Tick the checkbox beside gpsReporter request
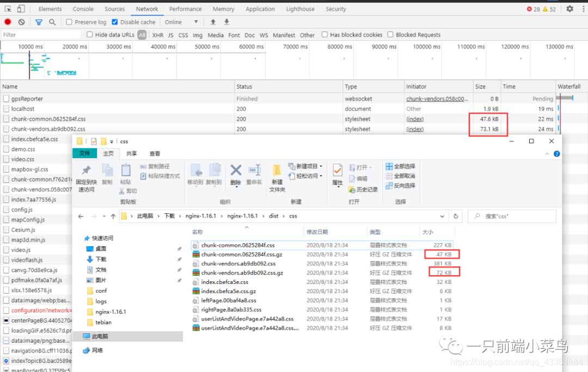Image resolution: width=588 pixels, height=372 pixels. point(6,99)
